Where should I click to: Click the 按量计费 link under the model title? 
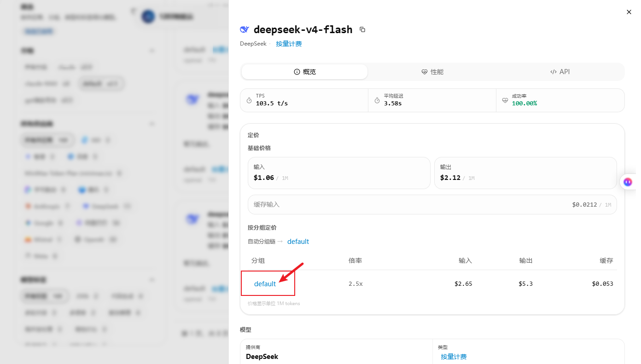coord(289,44)
